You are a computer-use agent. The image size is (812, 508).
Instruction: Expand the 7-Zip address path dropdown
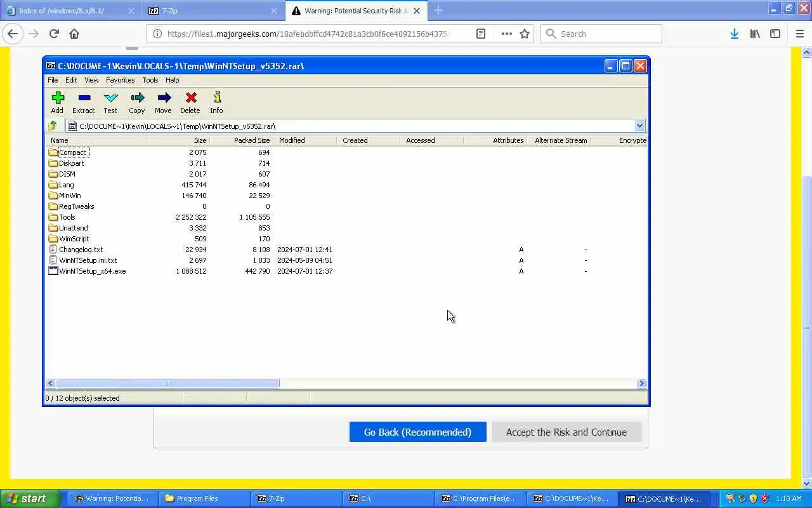(639, 126)
